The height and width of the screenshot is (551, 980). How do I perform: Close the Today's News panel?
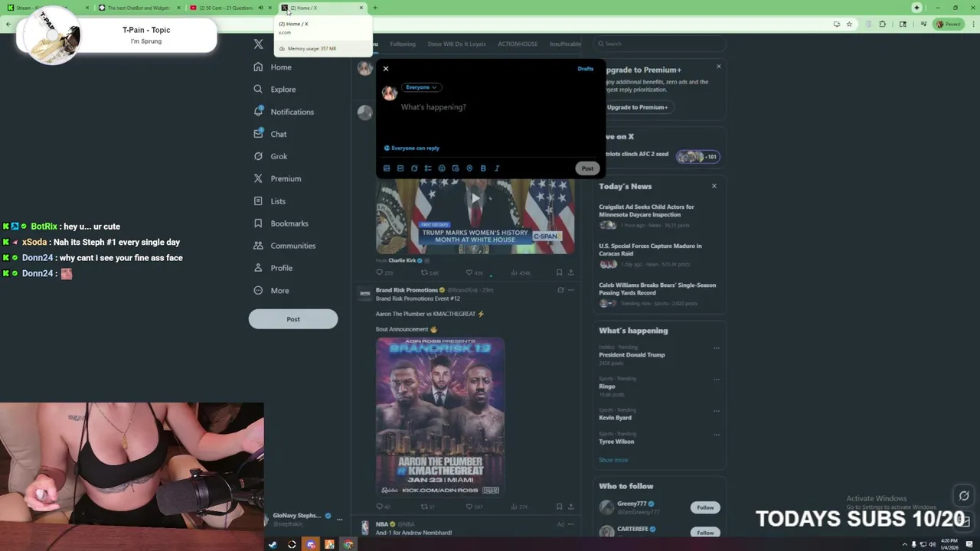pyautogui.click(x=714, y=186)
